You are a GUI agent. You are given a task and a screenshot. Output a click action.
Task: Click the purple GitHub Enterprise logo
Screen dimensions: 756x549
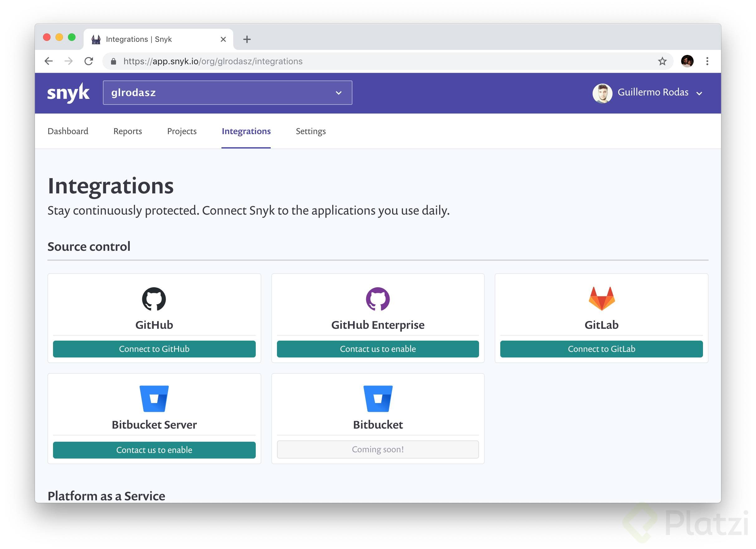[378, 299]
